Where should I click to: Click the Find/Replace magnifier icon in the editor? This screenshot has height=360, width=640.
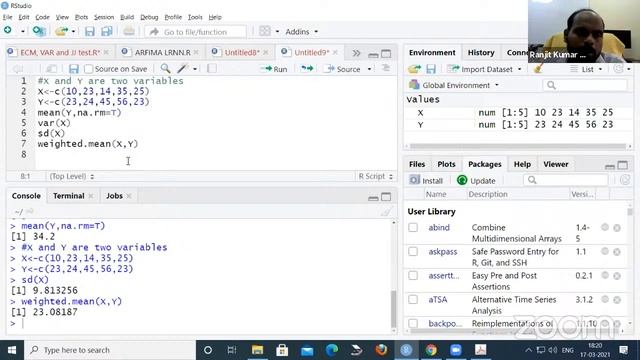165,69
